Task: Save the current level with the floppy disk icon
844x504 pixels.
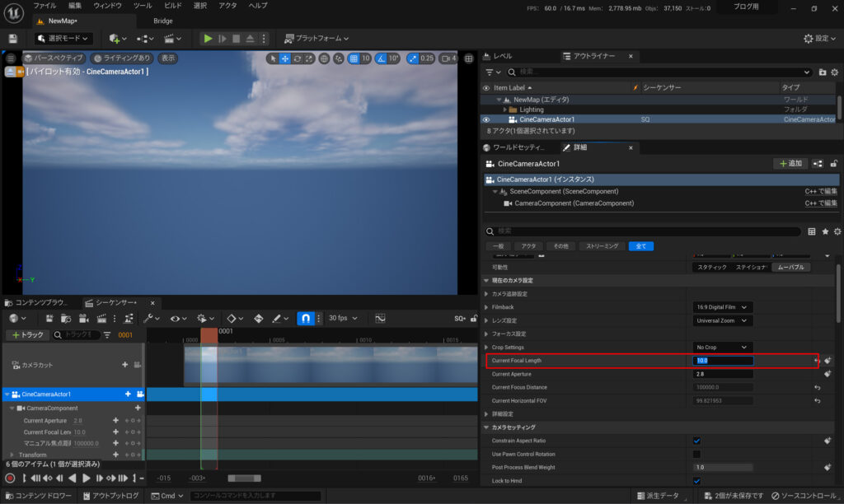Action: pyautogui.click(x=12, y=39)
